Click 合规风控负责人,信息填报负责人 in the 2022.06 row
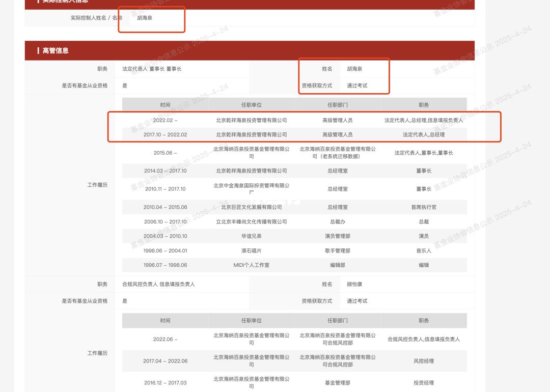Image resolution: width=550 pixels, height=392 pixels. pos(423,340)
